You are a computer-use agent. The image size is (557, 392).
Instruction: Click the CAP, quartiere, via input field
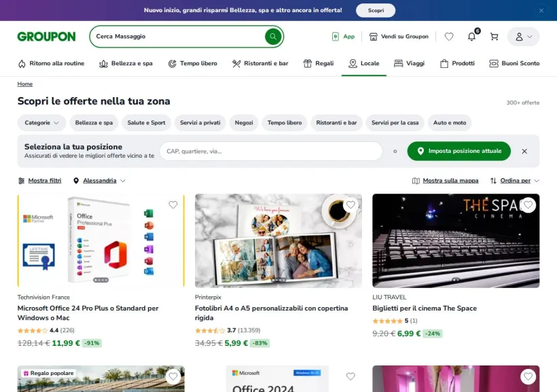pos(271,152)
